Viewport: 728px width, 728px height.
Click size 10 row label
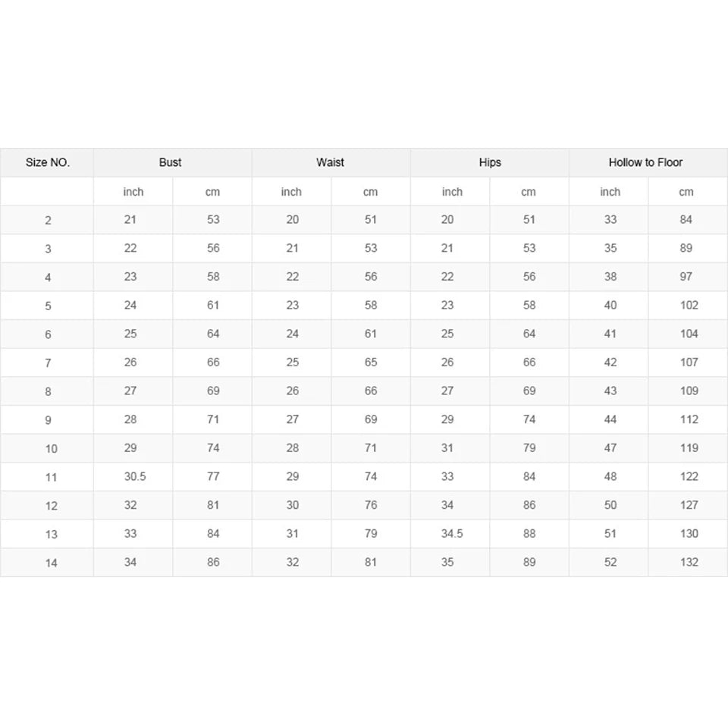click(51, 449)
